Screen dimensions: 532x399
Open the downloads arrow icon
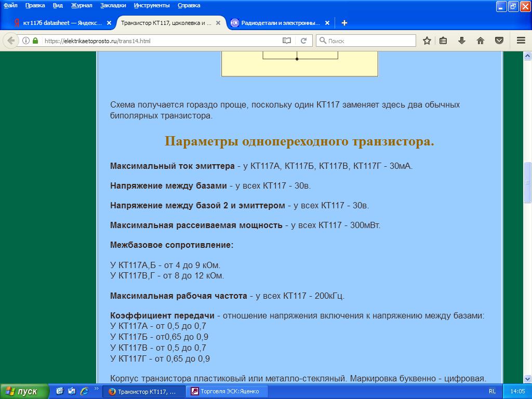(x=461, y=41)
